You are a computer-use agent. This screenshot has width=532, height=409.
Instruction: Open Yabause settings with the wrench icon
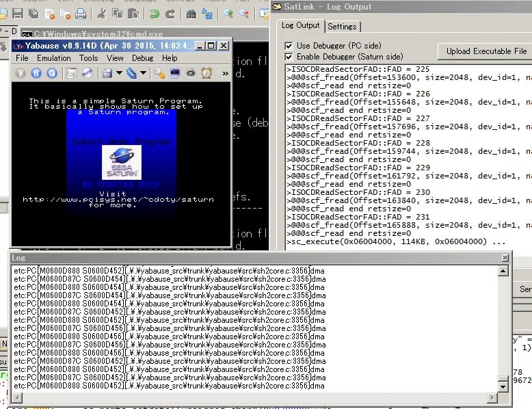[x=159, y=73]
